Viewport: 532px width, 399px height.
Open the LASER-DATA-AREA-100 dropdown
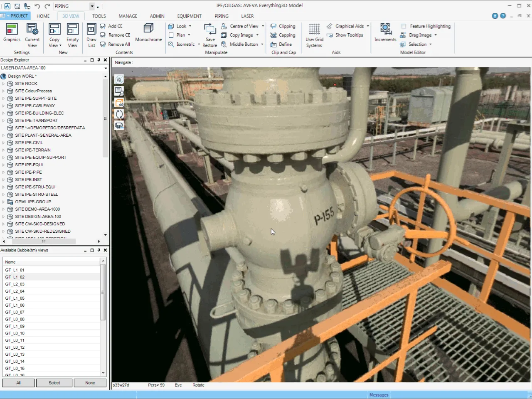click(106, 68)
